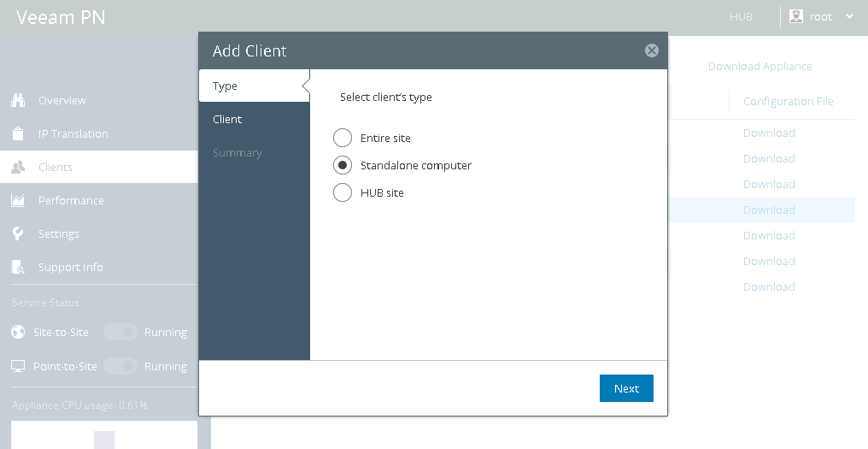This screenshot has width=868, height=449.
Task: Click the Performance chart icon
Action: [x=18, y=200]
